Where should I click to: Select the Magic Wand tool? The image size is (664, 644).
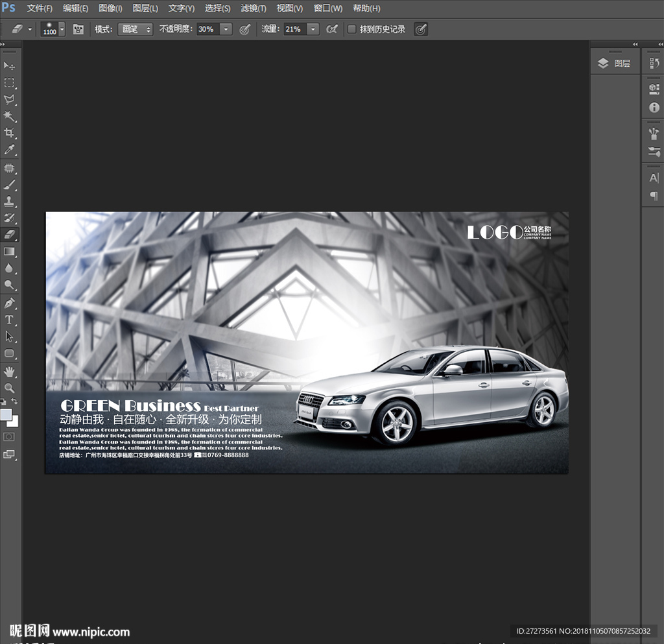(10, 117)
